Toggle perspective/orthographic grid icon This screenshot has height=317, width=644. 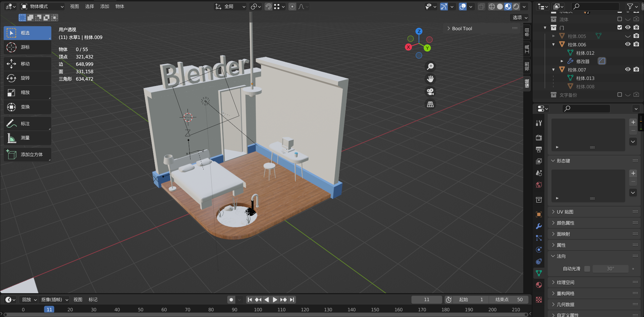[x=430, y=104]
